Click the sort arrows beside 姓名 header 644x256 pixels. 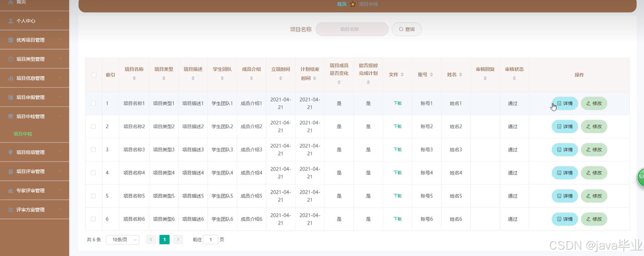coord(461,75)
